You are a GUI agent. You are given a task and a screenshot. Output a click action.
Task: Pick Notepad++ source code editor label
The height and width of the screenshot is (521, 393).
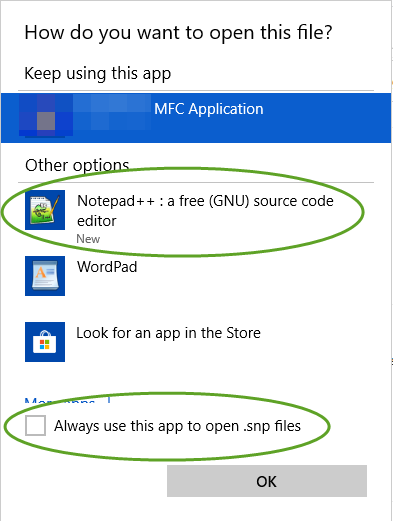pyautogui.click(x=205, y=211)
